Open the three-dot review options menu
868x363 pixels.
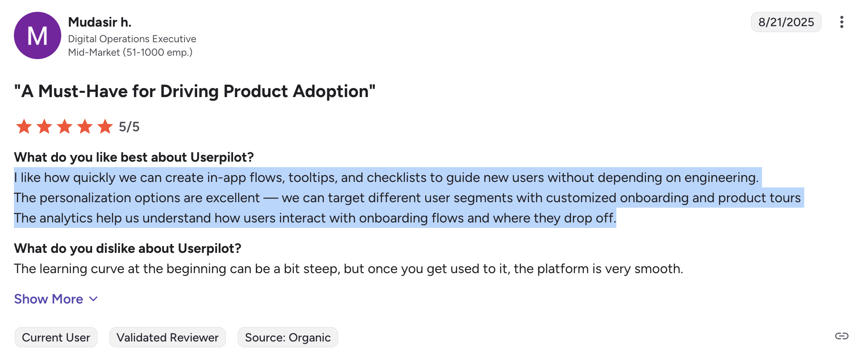[x=841, y=22]
